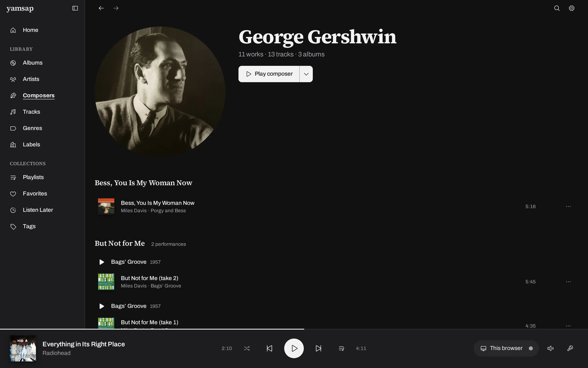
Task: Click the Play composer button
Action: [x=269, y=74]
